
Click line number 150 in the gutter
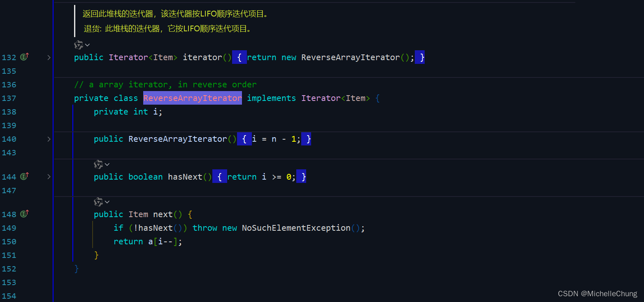click(9, 241)
